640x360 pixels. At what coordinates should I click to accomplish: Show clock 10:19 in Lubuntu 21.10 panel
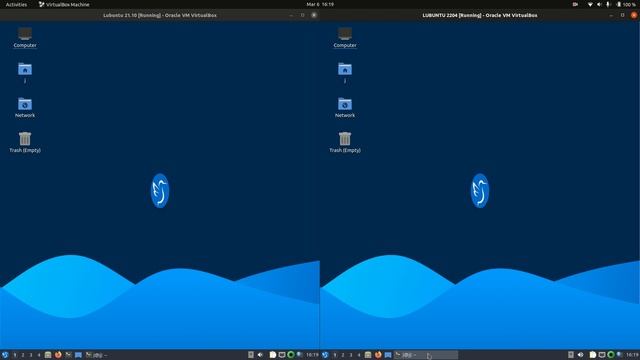pyautogui.click(x=312, y=355)
